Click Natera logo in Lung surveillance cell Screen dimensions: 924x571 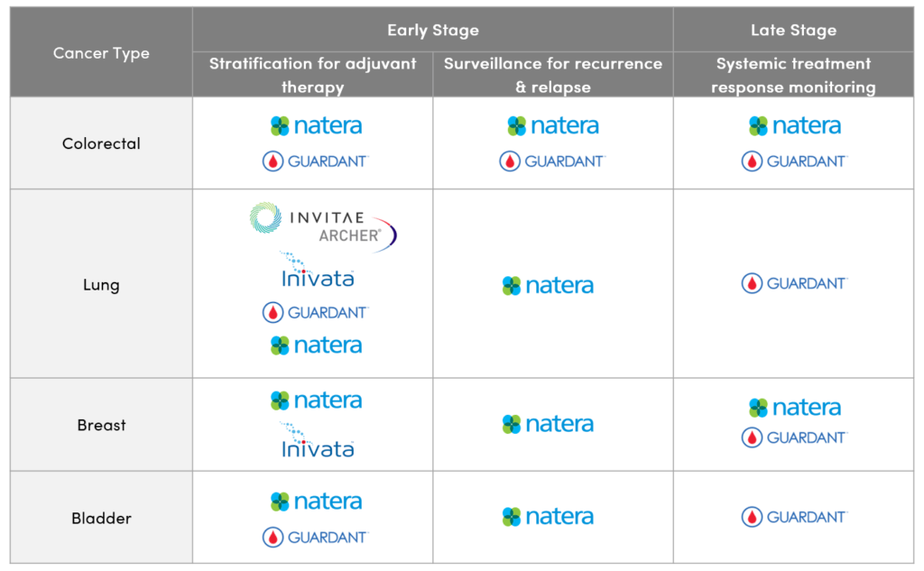tap(548, 285)
